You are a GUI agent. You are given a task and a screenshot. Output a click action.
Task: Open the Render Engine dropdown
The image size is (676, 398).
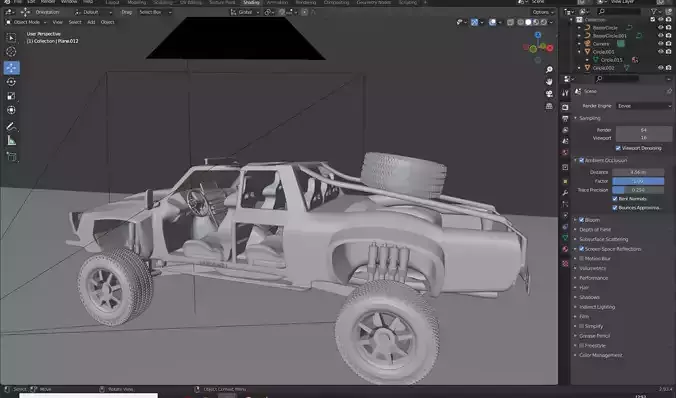[x=644, y=106]
